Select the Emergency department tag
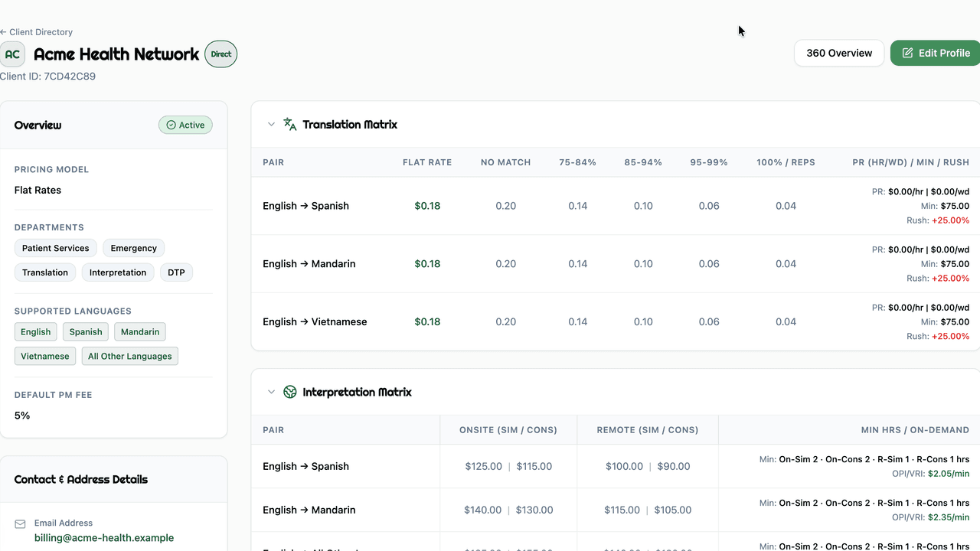The width and height of the screenshot is (980, 551). [x=133, y=248]
